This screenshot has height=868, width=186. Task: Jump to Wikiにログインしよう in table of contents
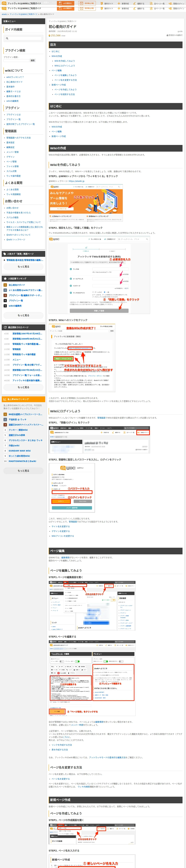(65, 66)
